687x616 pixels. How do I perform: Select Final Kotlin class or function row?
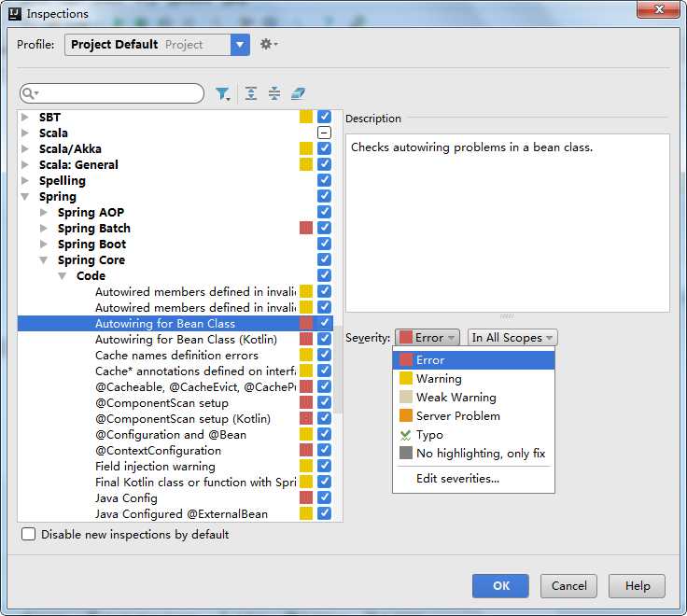(x=175, y=482)
